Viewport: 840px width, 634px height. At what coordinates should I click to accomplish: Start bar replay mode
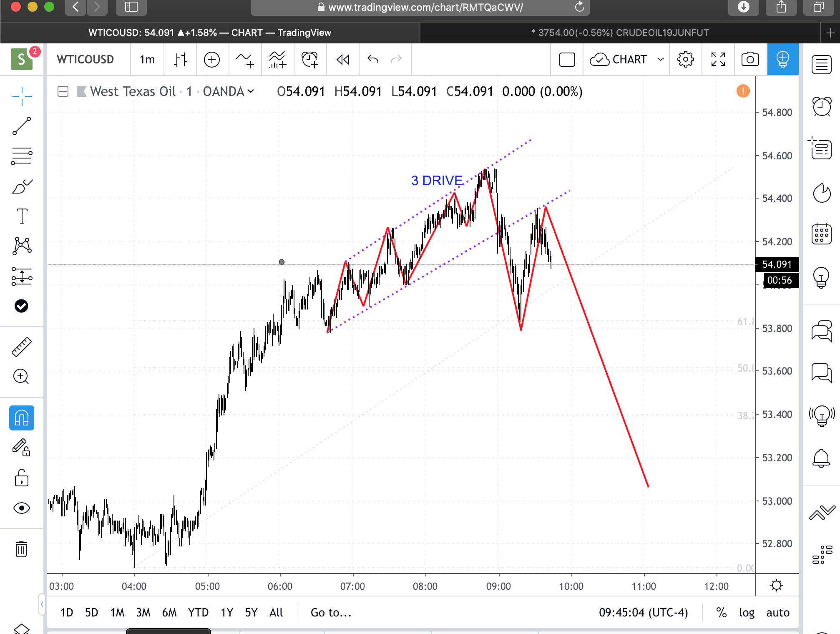[343, 60]
